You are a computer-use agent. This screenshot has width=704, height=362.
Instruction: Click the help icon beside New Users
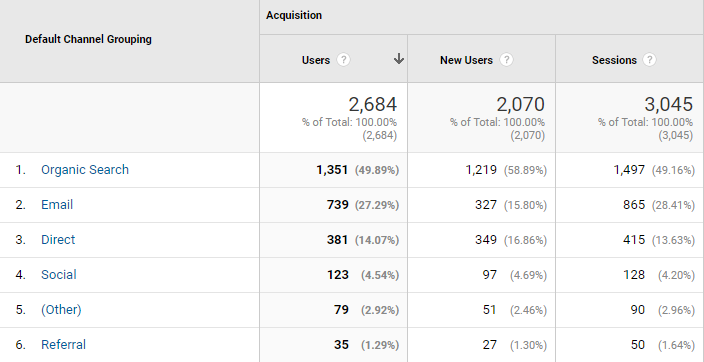pos(506,60)
